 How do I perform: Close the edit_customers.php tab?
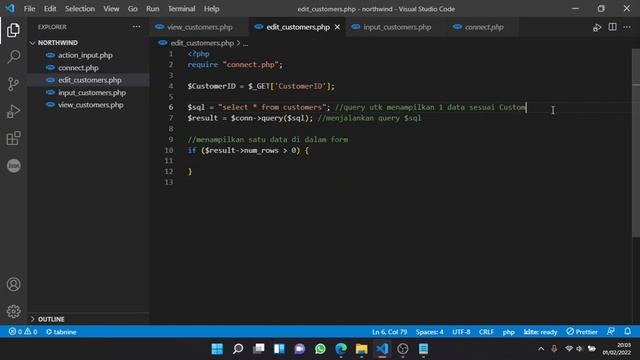(337, 27)
